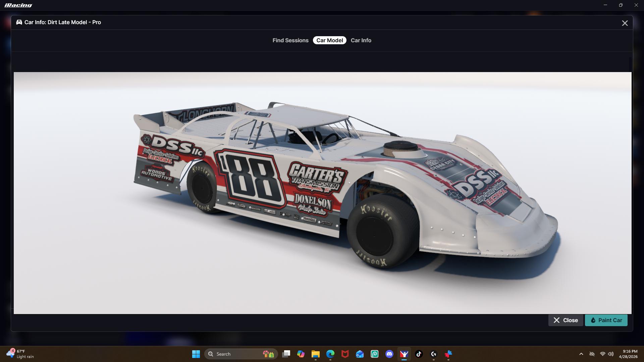Image resolution: width=644 pixels, height=362 pixels.
Task: Open File Explorer from the taskbar
Action: pyautogui.click(x=316, y=354)
